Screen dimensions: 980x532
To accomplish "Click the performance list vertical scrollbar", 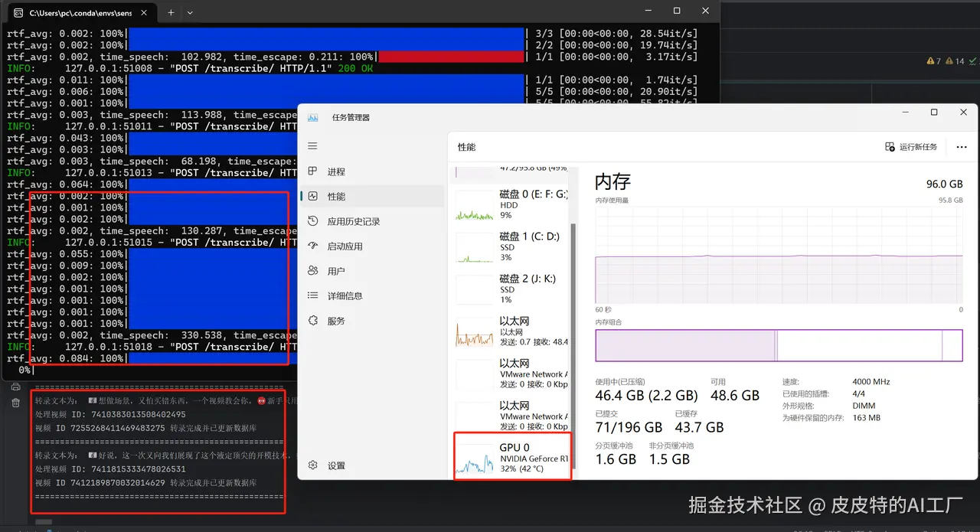I will pyautogui.click(x=574, y=344).
